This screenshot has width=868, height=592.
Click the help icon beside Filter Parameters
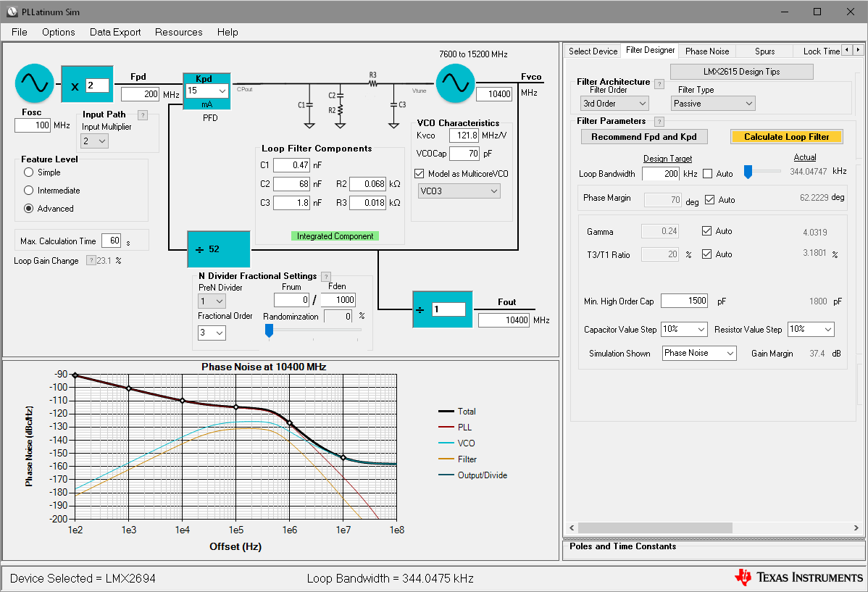(659, 122)
